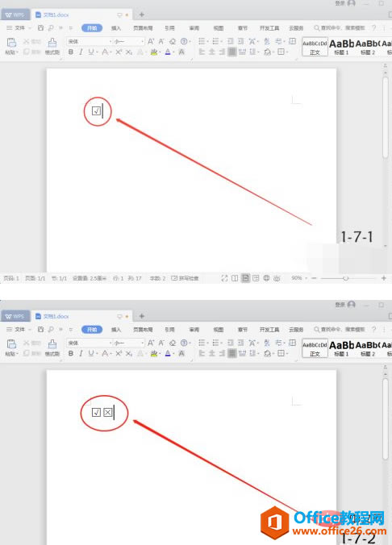Click Save icon in top window quick toolbar
The image size is (392, 545).
[x=40, y=27]
